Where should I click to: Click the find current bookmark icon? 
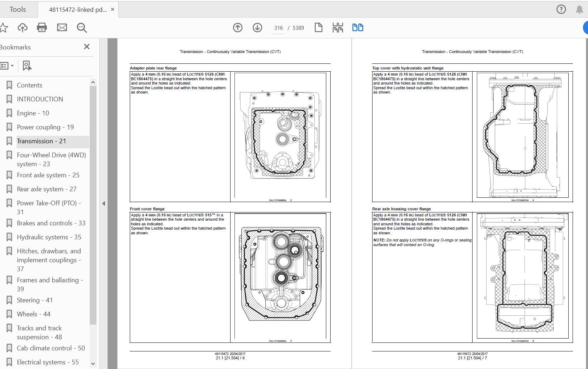pyautogui.click(x=27, y=66)
